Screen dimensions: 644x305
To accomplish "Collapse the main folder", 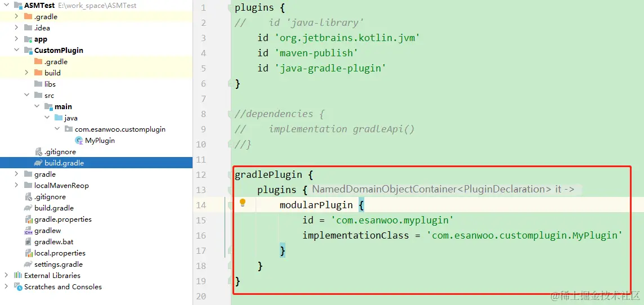I will click(37, 107).
